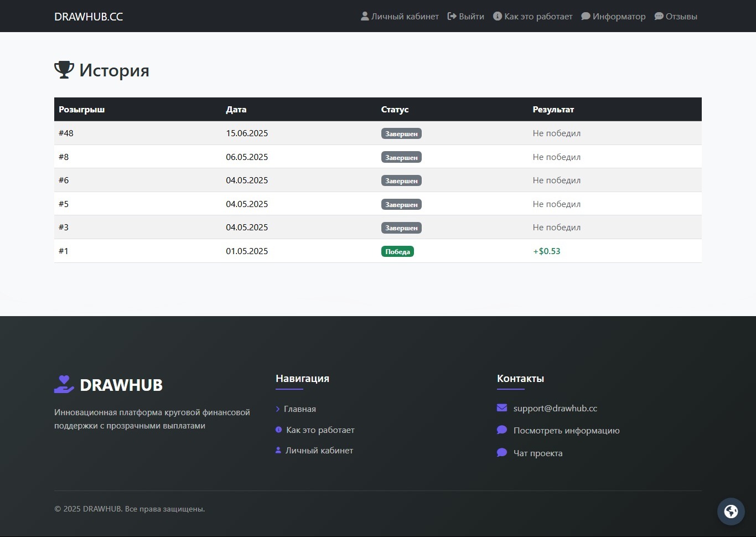Click the DRAWHUB.CC brand logo in navbar
This screenshot has width=756, height=537.
(x=89, y=17)
